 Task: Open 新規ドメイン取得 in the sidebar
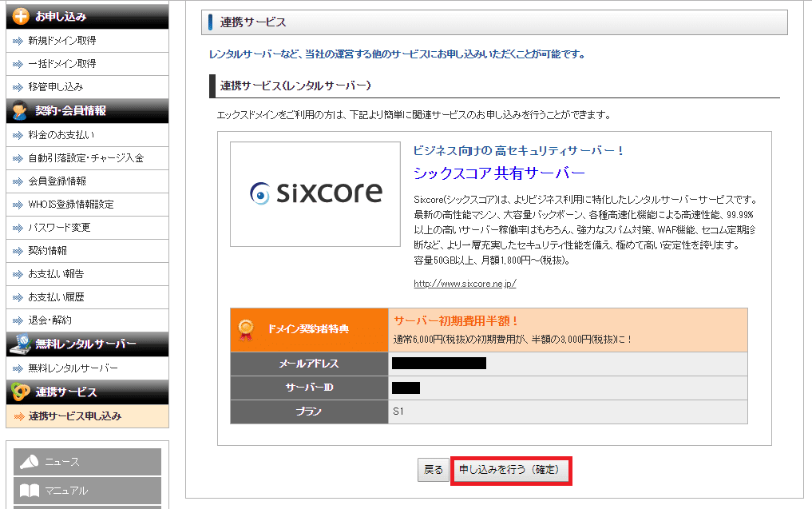[87, 41]
